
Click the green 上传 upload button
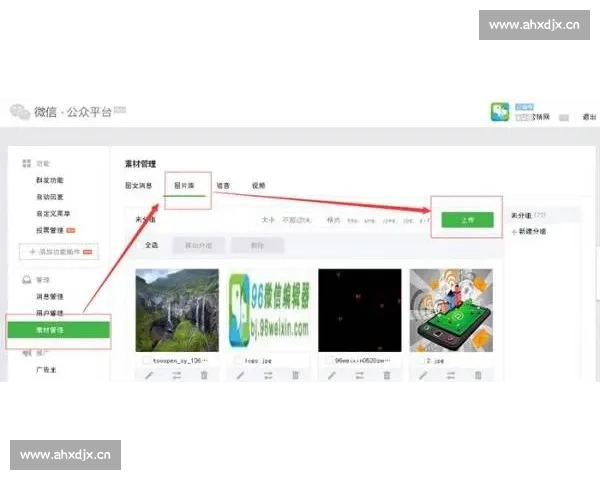(468, 220)
